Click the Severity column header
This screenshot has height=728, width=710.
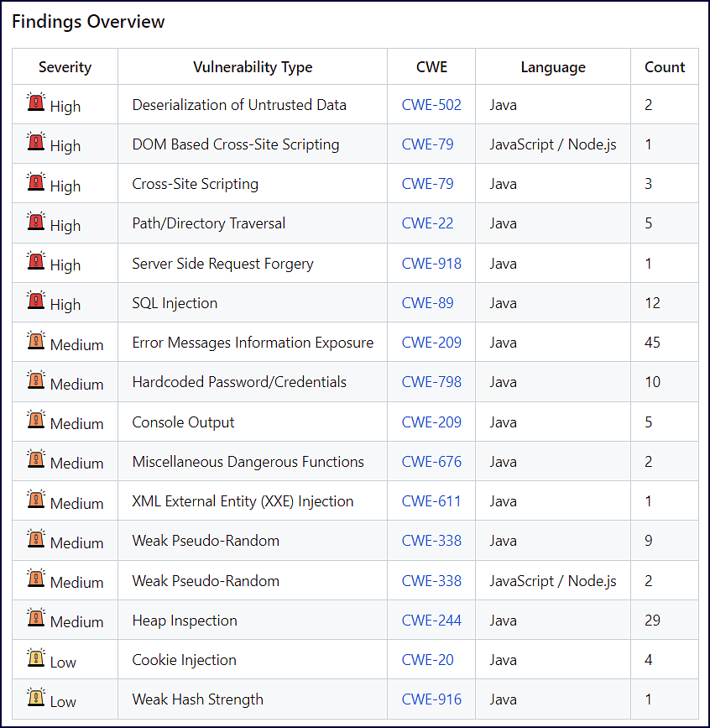(x=65, y=67)
